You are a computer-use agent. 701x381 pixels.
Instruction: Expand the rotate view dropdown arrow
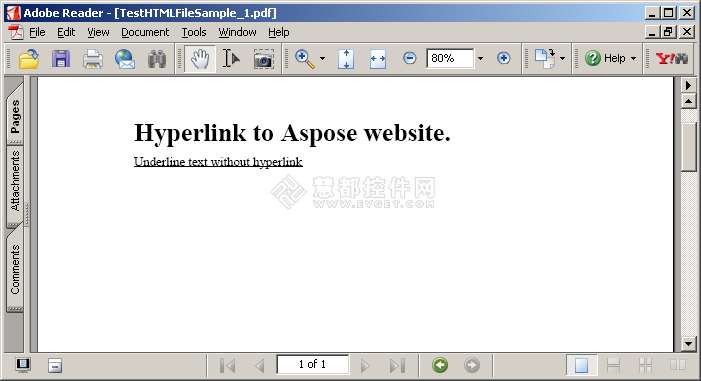coord(562,59)
